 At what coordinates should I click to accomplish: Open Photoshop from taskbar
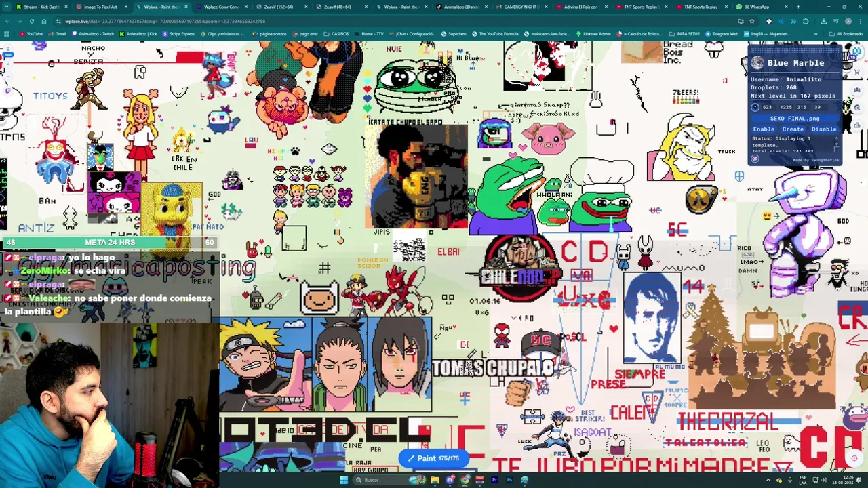(x=509, y=480)
